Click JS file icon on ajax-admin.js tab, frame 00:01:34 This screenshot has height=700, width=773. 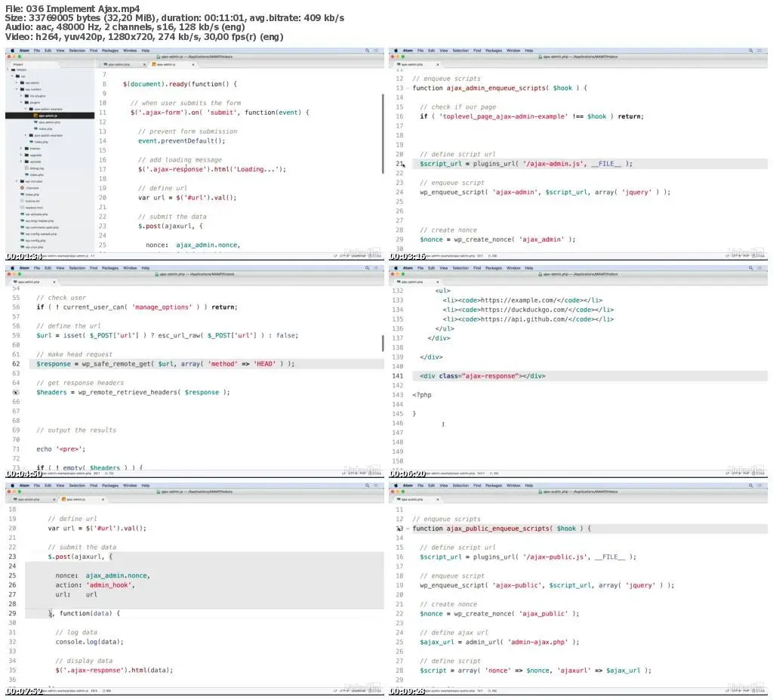(x=154, y=64)
